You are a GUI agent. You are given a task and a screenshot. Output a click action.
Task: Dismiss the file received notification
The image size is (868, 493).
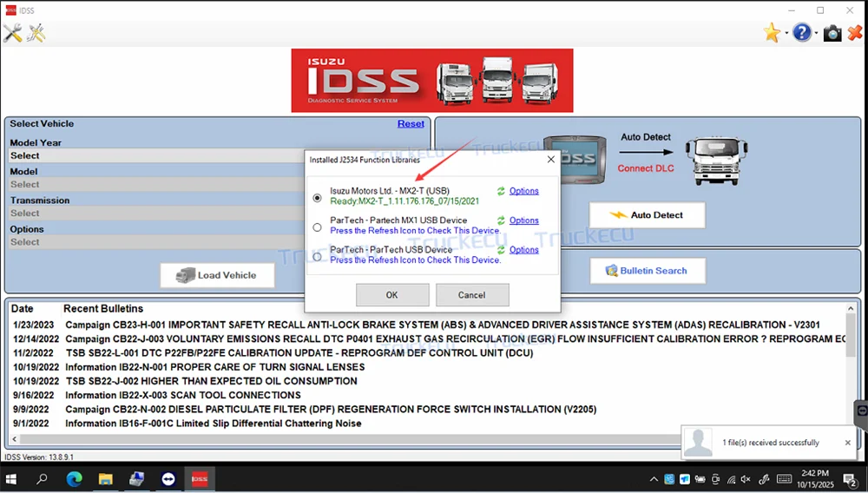847,443
